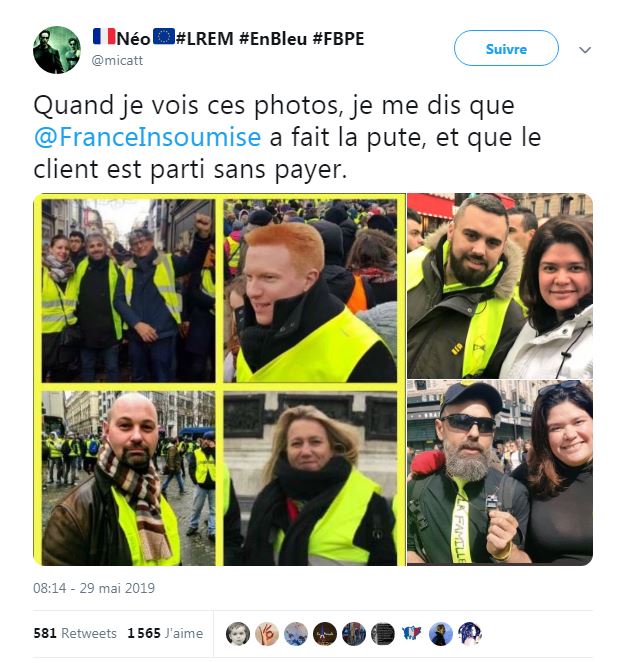Open the bottom-right photo with sunglasses man
628x663 pixels.
500,472
